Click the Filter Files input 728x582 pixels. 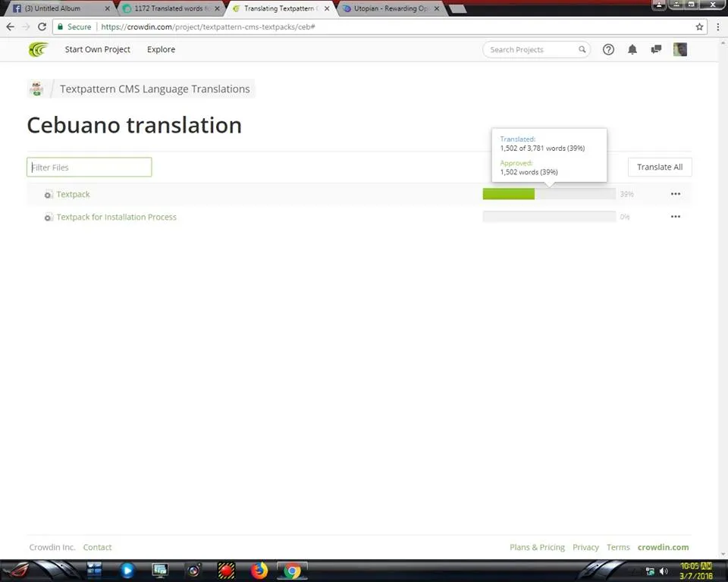89,167
